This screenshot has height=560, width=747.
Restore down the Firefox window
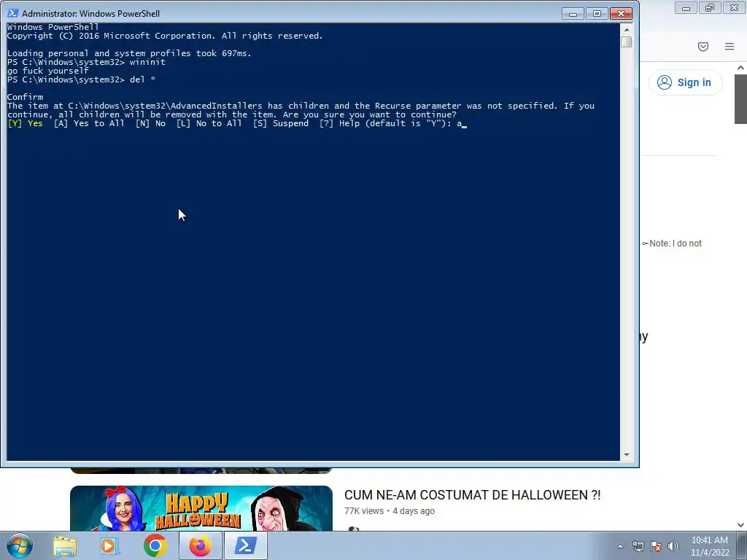[x=710, y=8]
